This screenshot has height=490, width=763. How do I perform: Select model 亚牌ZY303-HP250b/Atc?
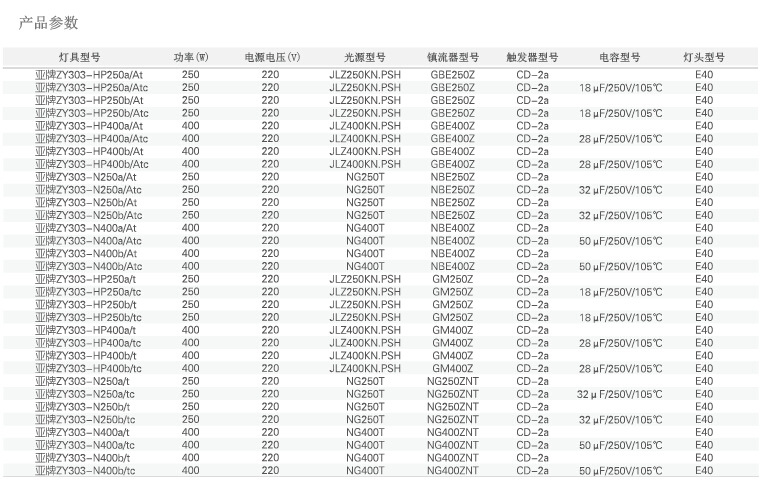(91, 113)
